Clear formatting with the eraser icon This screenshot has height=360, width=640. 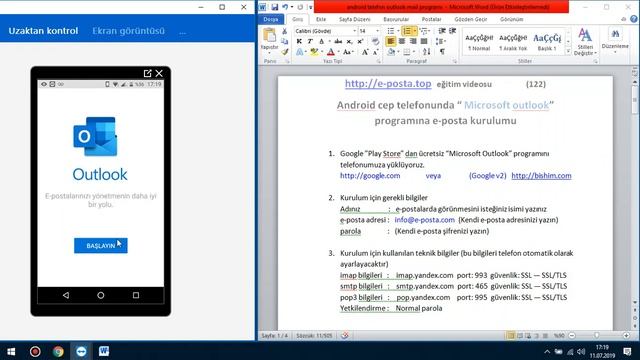376,41
